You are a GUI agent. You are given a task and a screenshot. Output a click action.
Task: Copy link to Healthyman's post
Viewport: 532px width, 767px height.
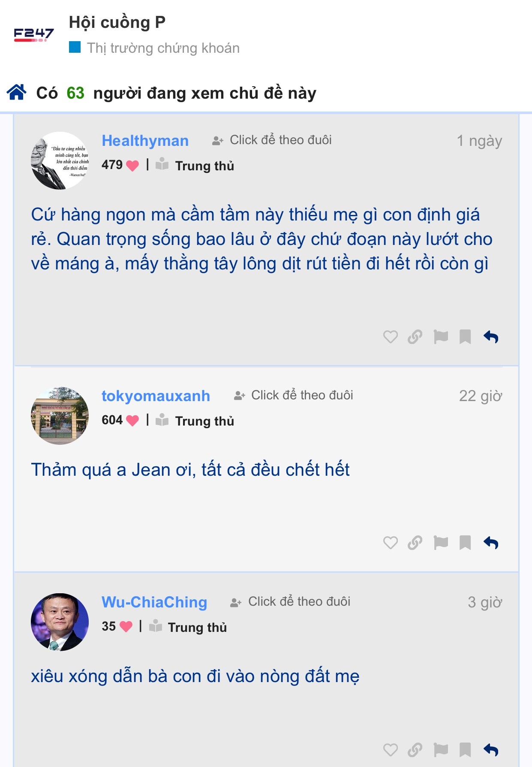[415, 337]
